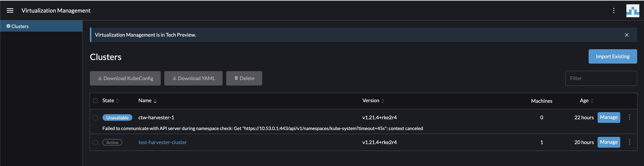Click the trash icon on the Delete button
Viewport: 644px width, 166px height.
coord(236,78)
